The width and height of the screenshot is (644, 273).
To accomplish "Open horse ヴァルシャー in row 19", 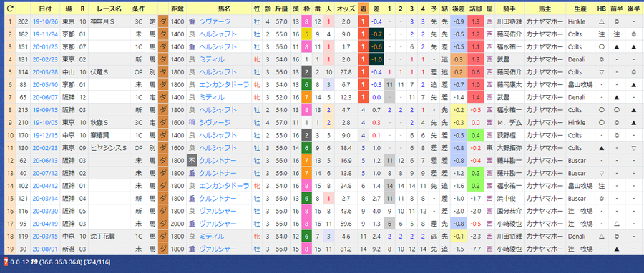I will [218, 249].
